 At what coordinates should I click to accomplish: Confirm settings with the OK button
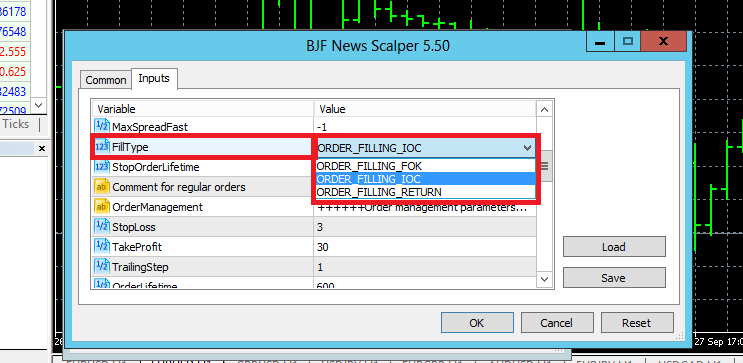477,323
